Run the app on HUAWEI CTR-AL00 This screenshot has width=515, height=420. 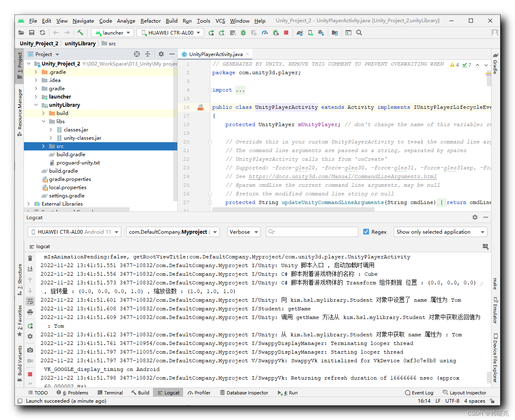[x=212, y=32]
